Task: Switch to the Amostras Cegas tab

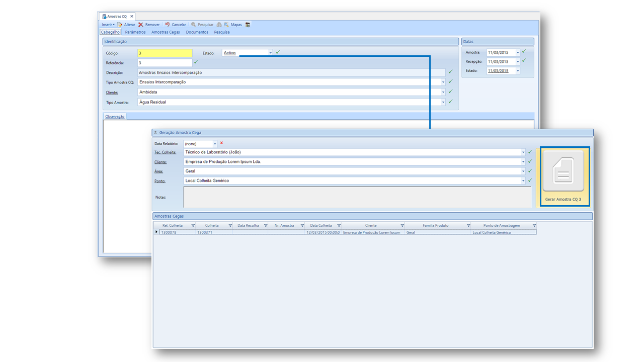Action: point(166,32)
